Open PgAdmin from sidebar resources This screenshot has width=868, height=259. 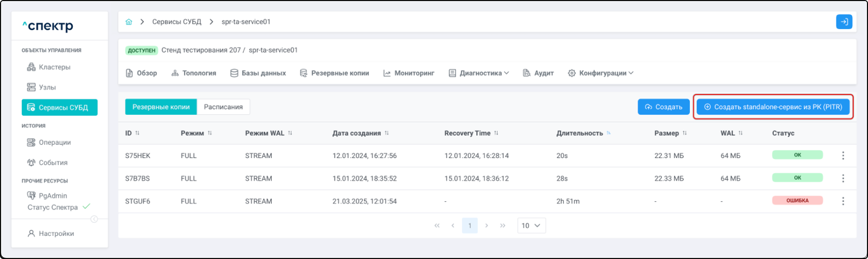click(x=53, y=195)
